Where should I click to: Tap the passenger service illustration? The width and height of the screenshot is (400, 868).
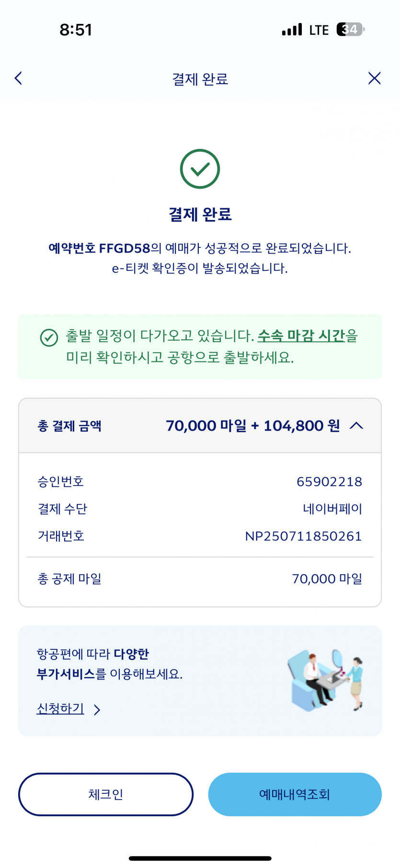(326, 679)
